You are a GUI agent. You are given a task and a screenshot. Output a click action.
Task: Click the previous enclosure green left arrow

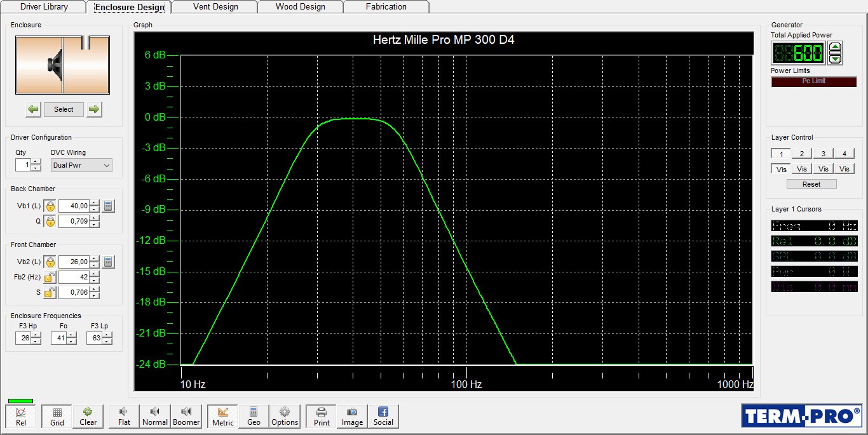33,109
